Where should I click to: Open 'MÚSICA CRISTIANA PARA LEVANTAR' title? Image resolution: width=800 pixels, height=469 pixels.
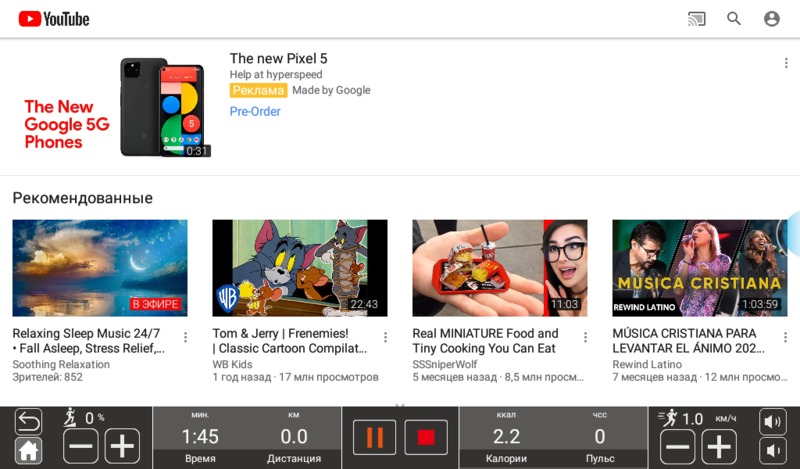pos(689,341)
